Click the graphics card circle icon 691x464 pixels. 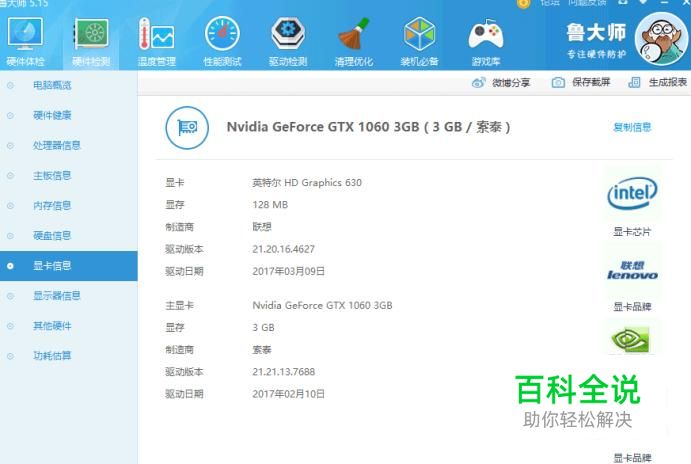click(187, 128)
